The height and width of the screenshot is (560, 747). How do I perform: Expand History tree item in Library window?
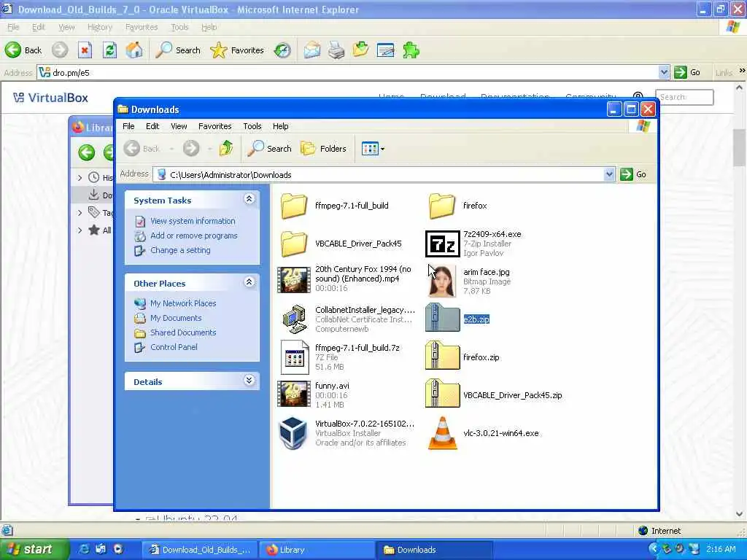click(x=80, y=178)
